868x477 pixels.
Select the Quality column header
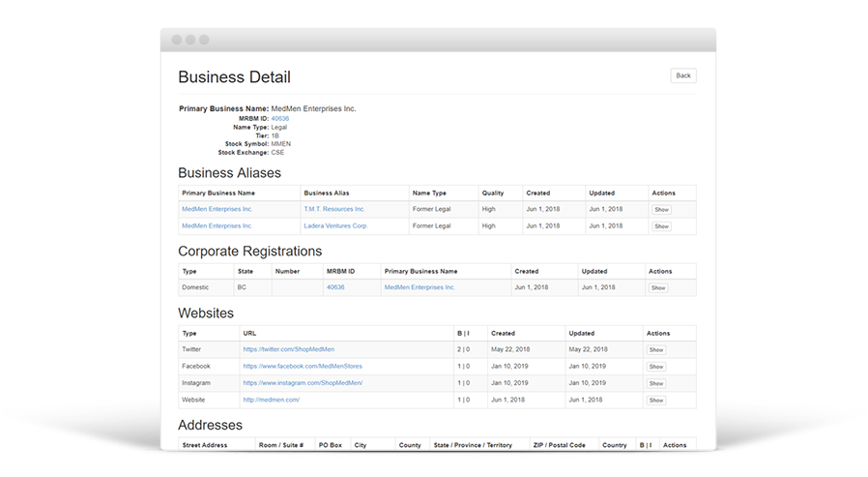pyautogui.click(x=493, y=194)
